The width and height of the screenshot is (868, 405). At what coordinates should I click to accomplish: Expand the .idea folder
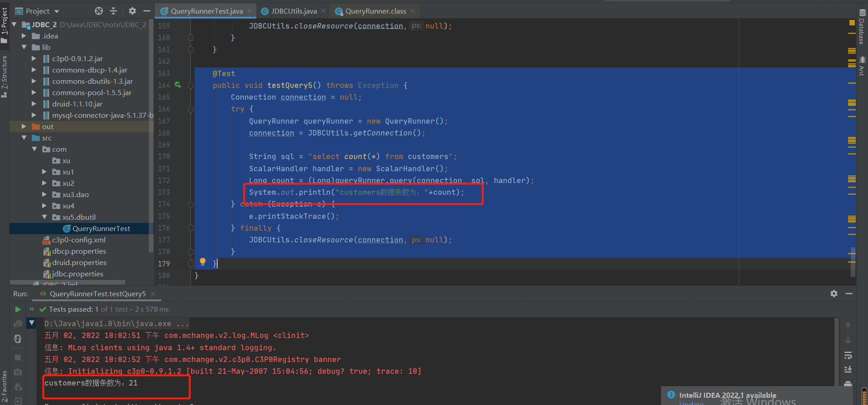24,36
